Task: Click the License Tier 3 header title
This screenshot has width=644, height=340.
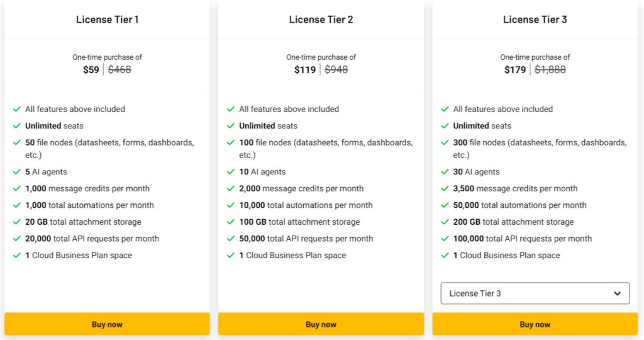Action: tap(535, 20)
